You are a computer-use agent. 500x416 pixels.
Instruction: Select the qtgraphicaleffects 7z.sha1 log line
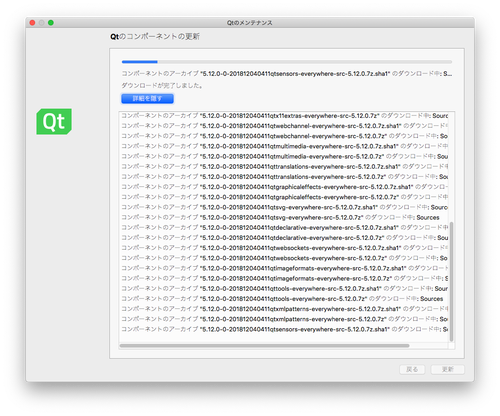[x=284, y=187]
